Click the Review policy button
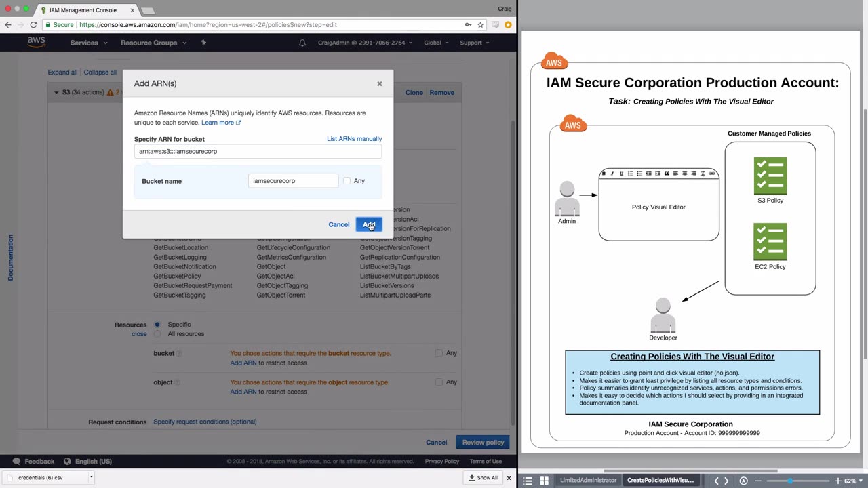 click(484, 443)
